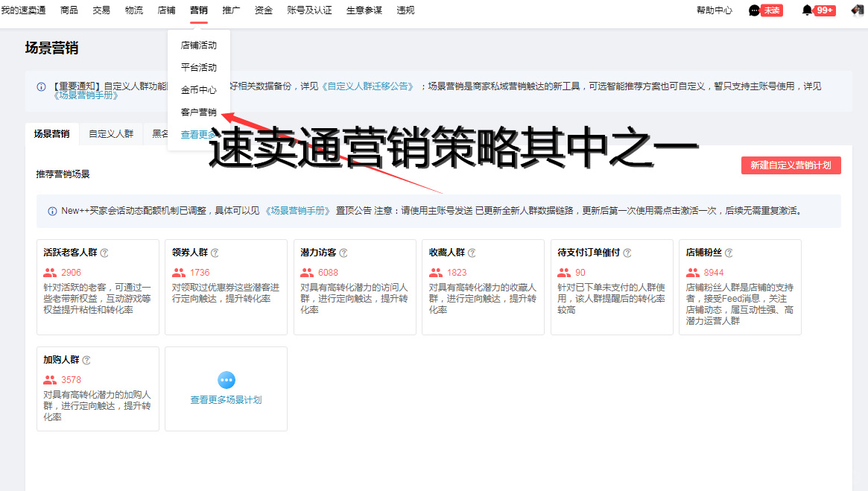Click the blue ellipsis more-scenarios icon

(226, 380)
